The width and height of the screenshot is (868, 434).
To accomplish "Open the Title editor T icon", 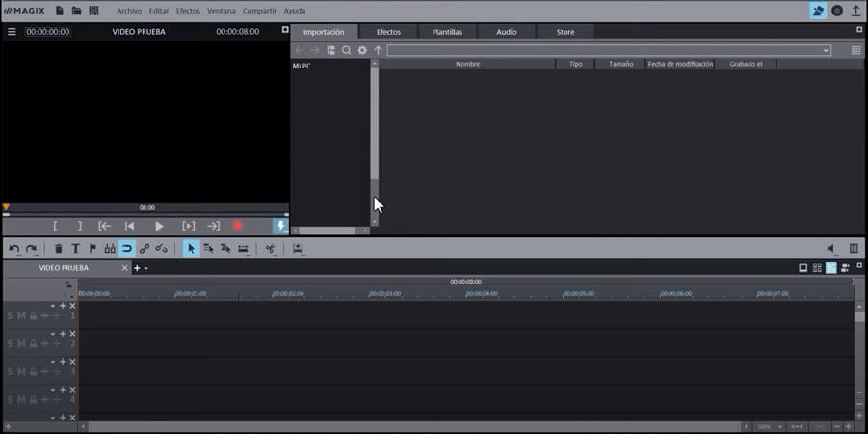I will point(75,249).
